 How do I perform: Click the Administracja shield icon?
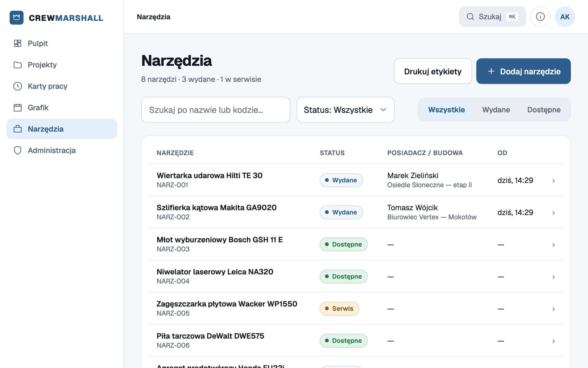[x=18, y=150]
